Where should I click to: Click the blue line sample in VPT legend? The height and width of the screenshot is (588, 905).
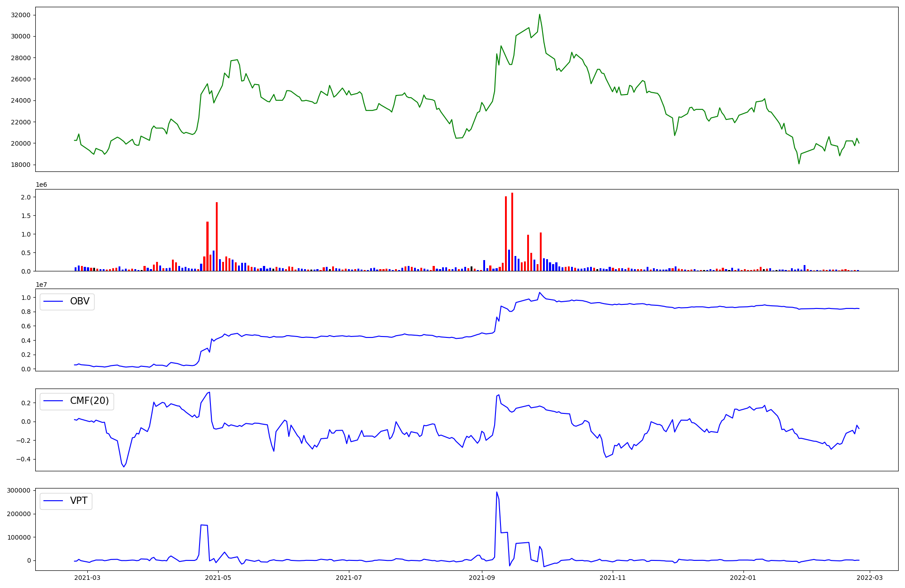click(53, 501)
